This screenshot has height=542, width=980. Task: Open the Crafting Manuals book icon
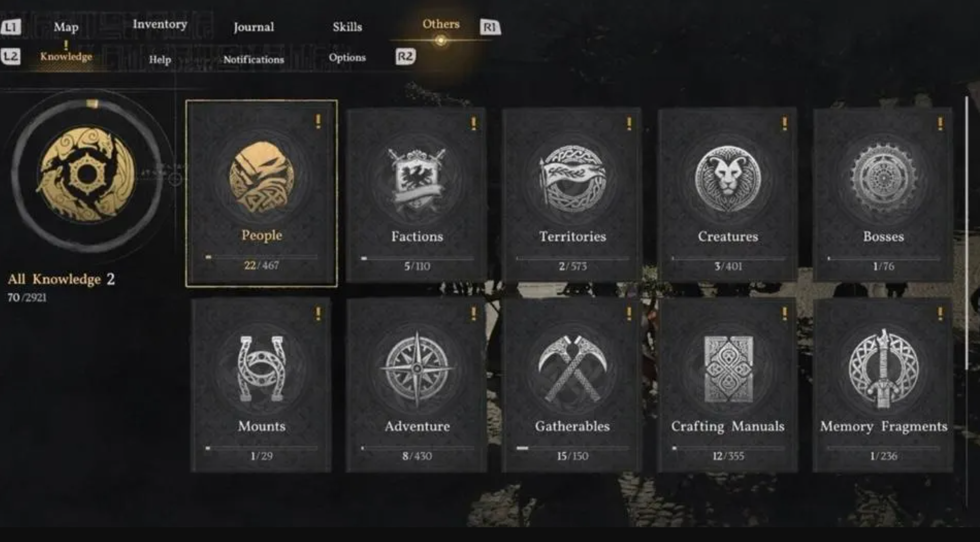click(x=728, y=369)
